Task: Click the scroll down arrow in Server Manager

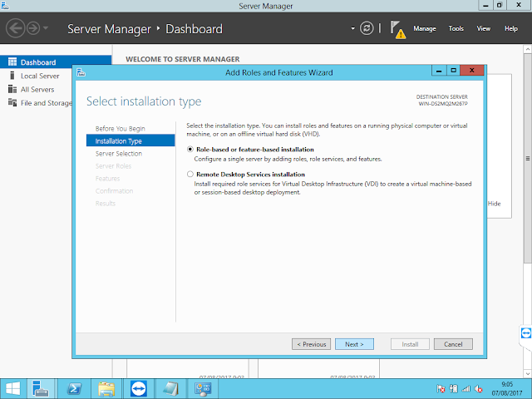Action: (x=527, y=373)
